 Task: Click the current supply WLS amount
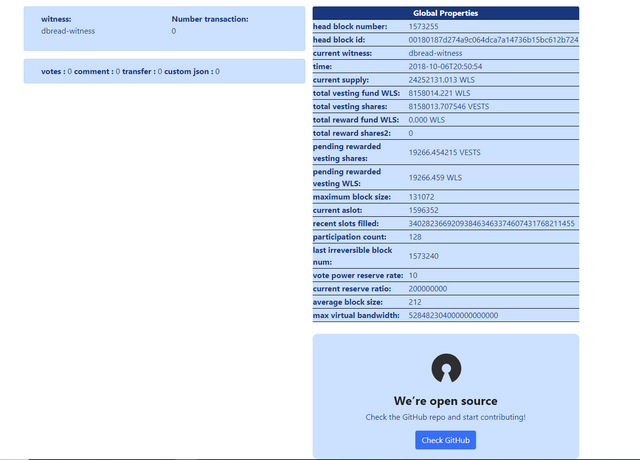pos(441,80)
